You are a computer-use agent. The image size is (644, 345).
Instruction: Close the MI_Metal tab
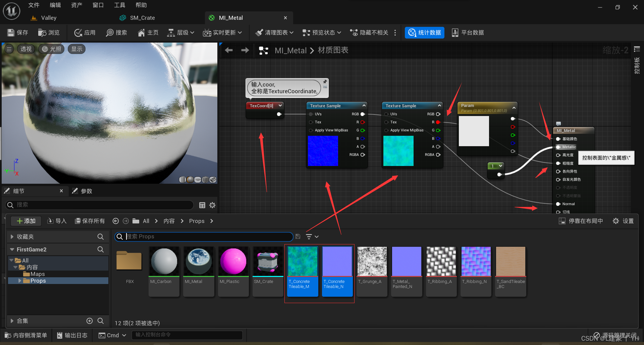(285, 18)
